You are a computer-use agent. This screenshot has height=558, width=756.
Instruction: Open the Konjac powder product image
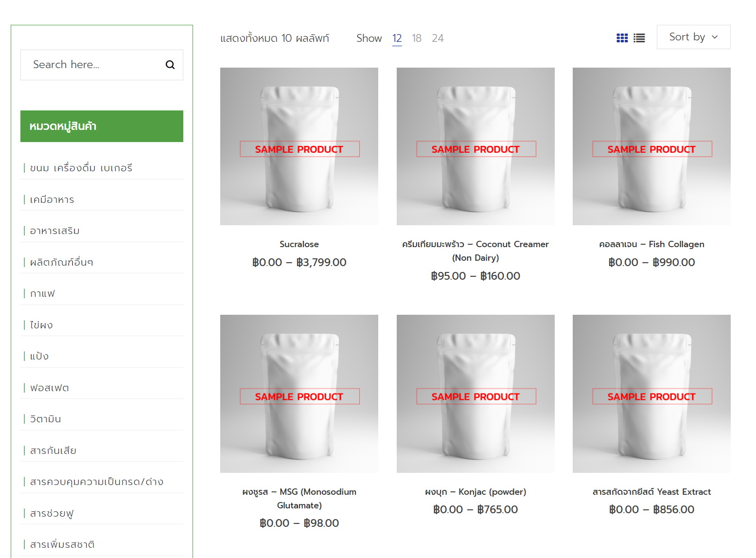point(475,394)
